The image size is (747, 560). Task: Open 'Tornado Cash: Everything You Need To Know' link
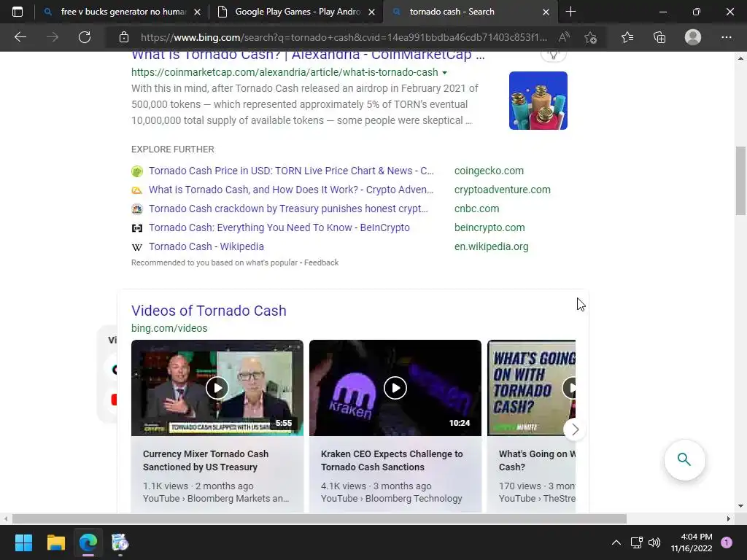tap(279, 227)
